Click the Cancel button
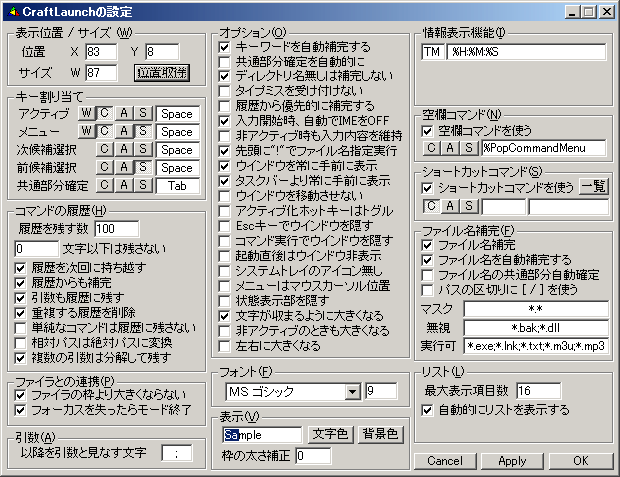Viewport: 620px width, 477px height. coord(445,461)
